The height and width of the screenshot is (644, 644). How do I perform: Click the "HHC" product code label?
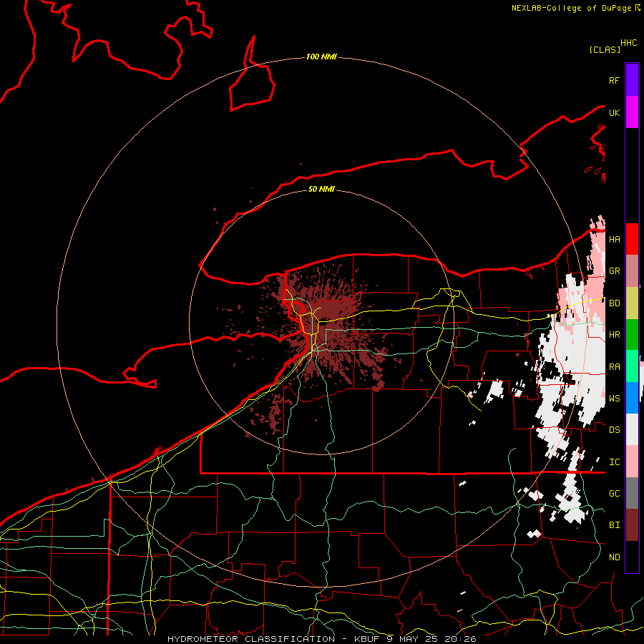click(628, 43)
